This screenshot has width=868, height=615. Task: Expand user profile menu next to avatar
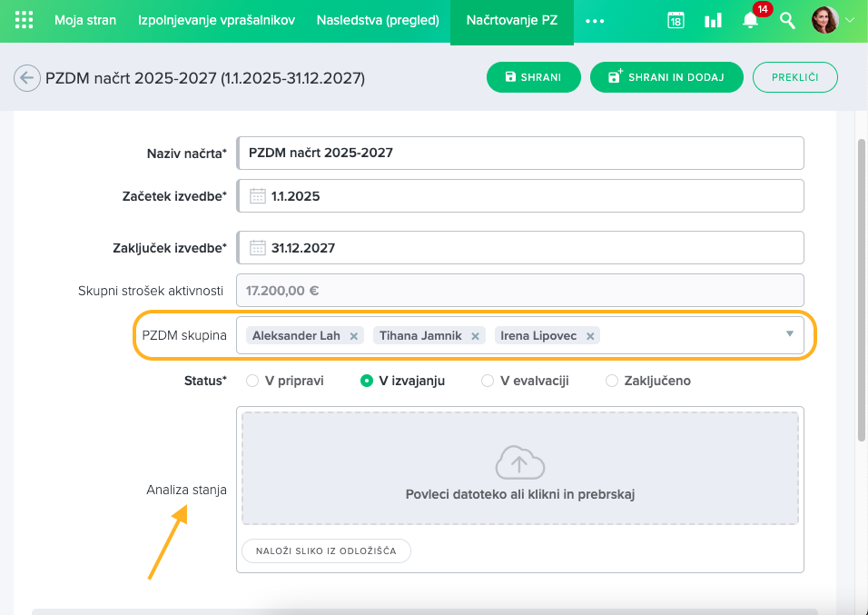[850, 20]
